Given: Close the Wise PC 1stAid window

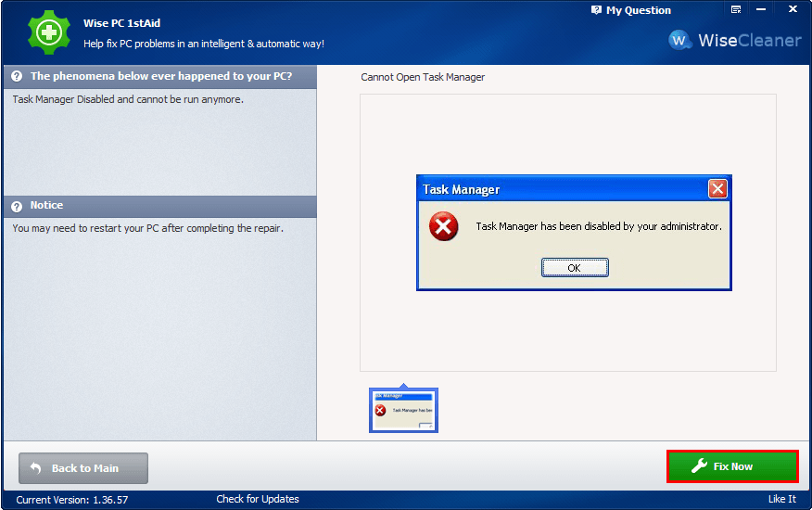Looking at the screenshot, I should [x=794, y=10].
